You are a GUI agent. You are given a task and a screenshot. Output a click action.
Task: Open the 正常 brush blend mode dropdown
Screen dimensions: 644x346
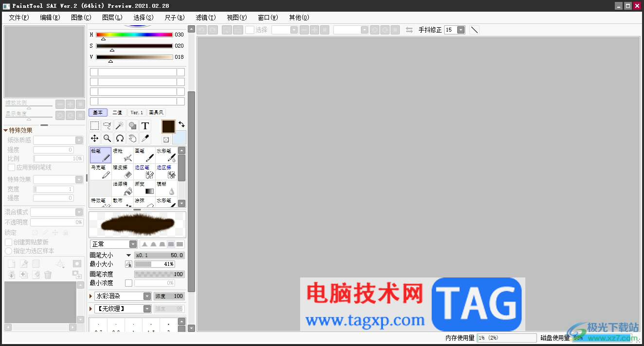pyautogui.click(x=114, y=244)
